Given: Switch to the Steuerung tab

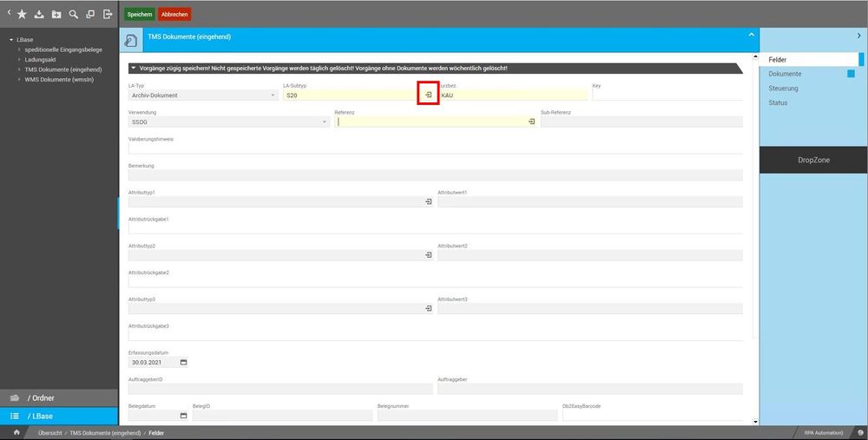Looking at the screenshot, I should pos(783,88).
